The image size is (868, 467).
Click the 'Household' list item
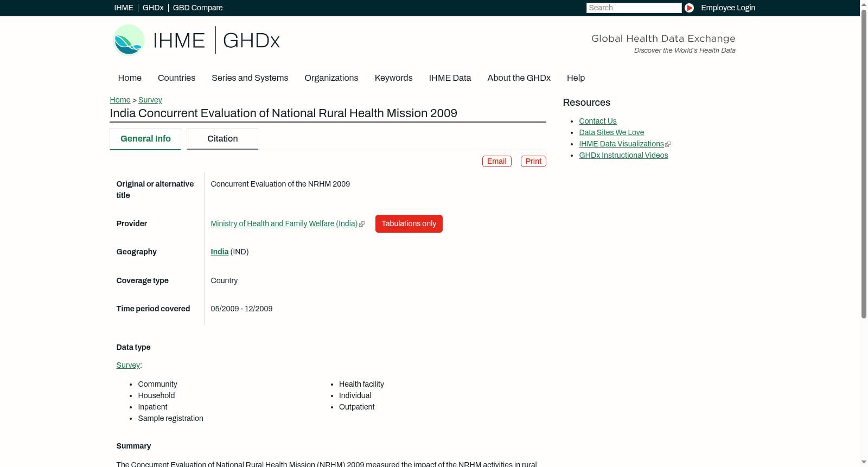pyautogui.click(x=156, y=395)
